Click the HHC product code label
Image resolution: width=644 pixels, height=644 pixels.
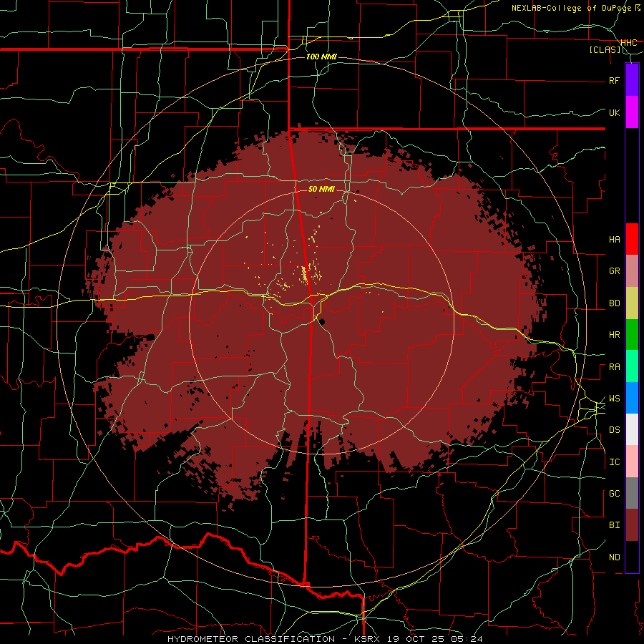(628, 43)
